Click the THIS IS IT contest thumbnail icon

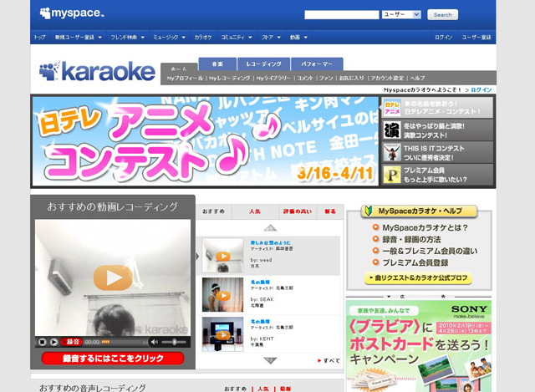point(392,152)
